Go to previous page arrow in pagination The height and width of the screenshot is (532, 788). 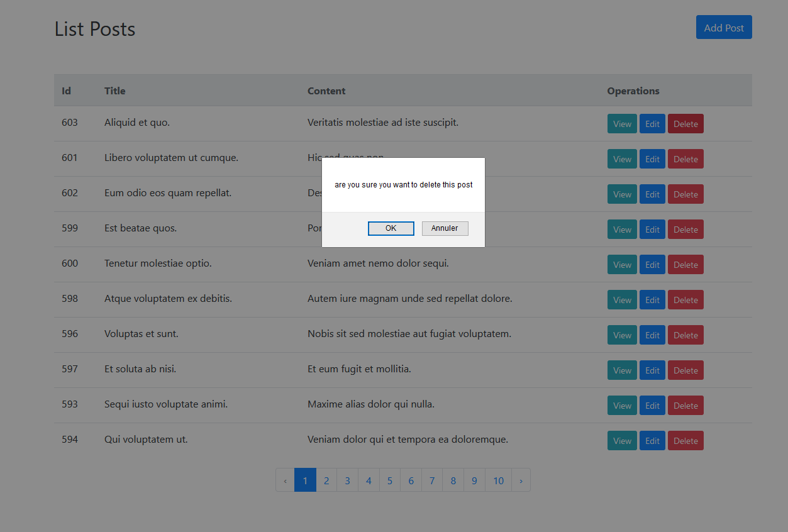[285, 480]
